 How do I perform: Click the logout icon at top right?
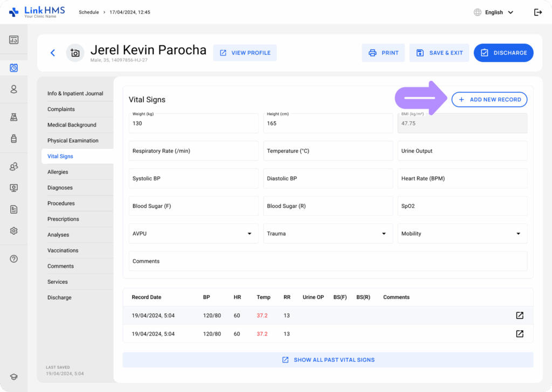click(538, 12)
